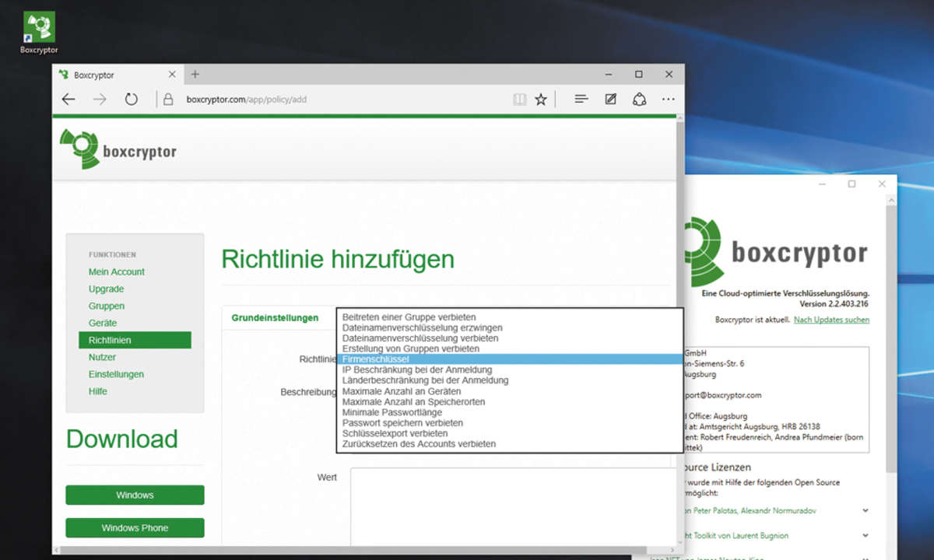Expand the Peter Palotas license entry chevron
The image size is (934, 560).
point(865,511)
